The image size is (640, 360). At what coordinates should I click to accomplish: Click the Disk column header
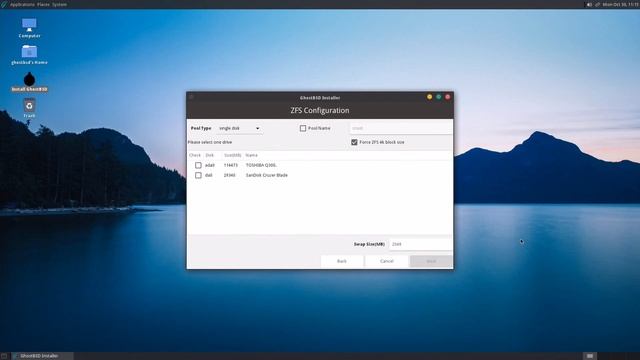point(209,155)
